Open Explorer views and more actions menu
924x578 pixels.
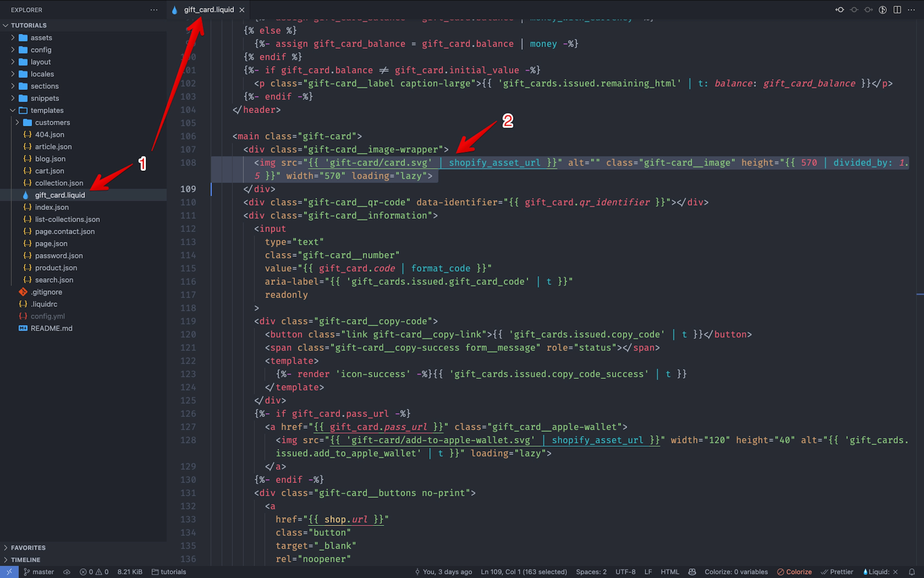pyautogui.click(x=154, y=10)
